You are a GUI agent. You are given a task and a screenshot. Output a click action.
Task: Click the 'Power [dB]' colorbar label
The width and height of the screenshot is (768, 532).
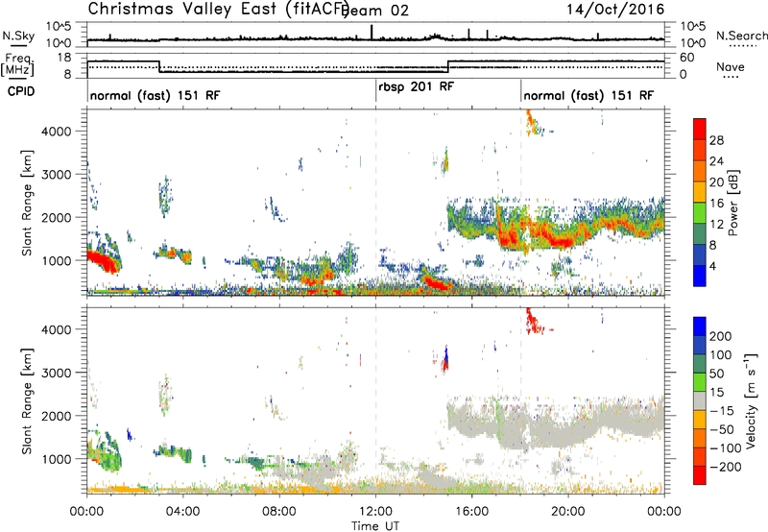click(733, 203)
